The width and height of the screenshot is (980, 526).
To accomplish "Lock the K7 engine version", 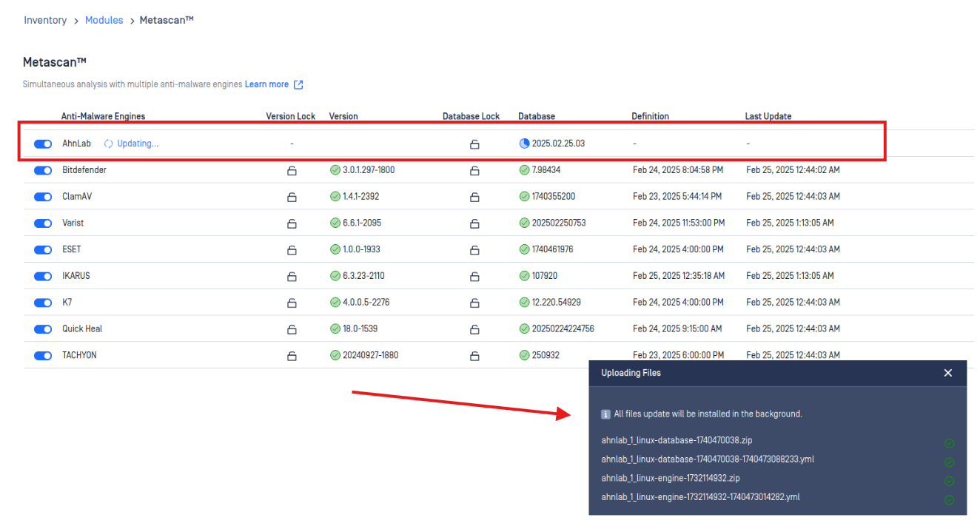I will tap(292, 303).
